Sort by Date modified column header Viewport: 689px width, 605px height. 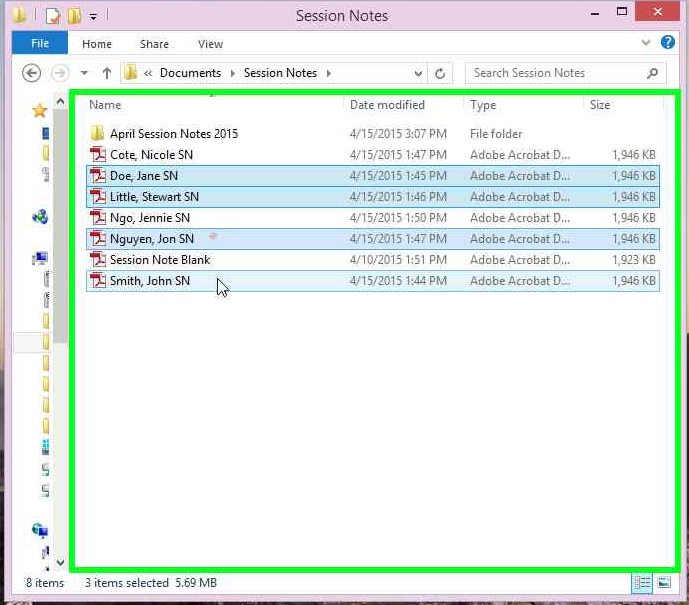(387, 105)
